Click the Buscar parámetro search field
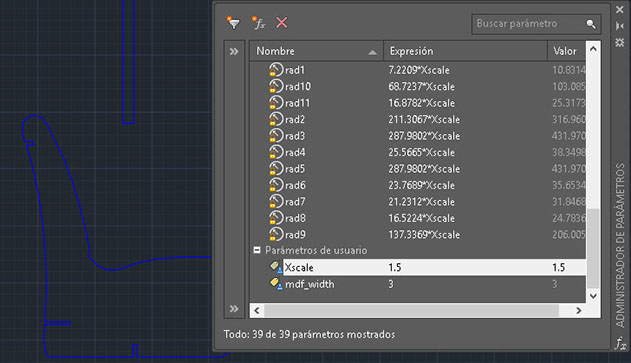 click(536, 24)
